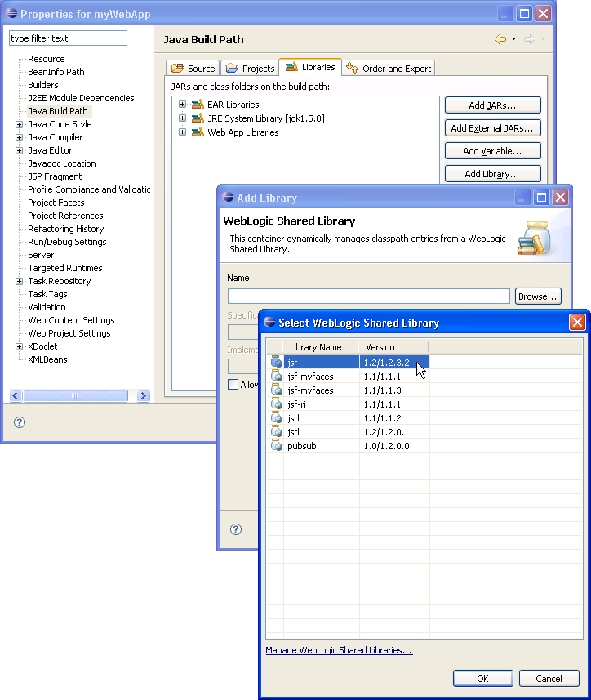The width and height of the screenshot is (591, 700).
Task: Click the icon beside jstl 1.1/1.1.2
Action: tap(277, 417)
